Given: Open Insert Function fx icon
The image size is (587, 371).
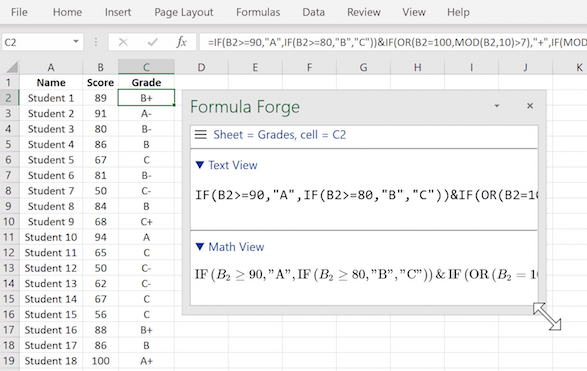Looking at the screenshot, I should (x=182, y=42).
